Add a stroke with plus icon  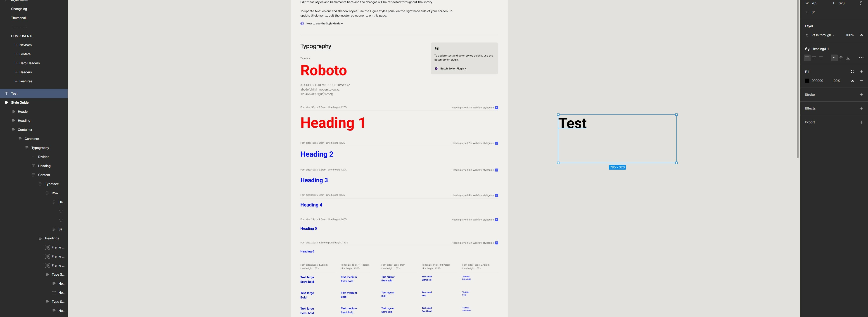pyautogui.click(x=861, y=95)
